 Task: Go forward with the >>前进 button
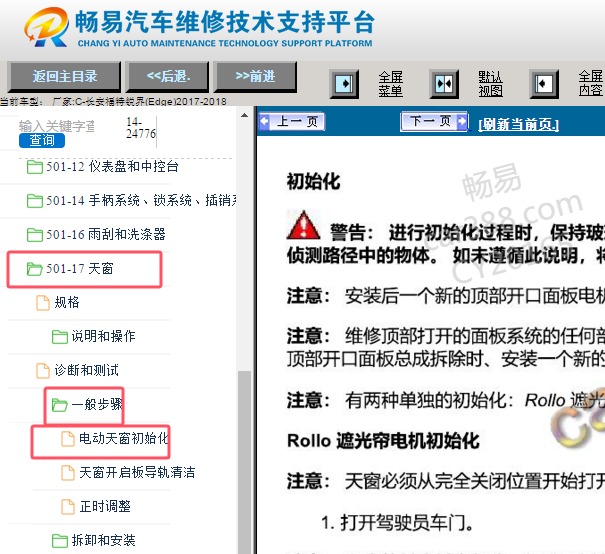[255, 76]
